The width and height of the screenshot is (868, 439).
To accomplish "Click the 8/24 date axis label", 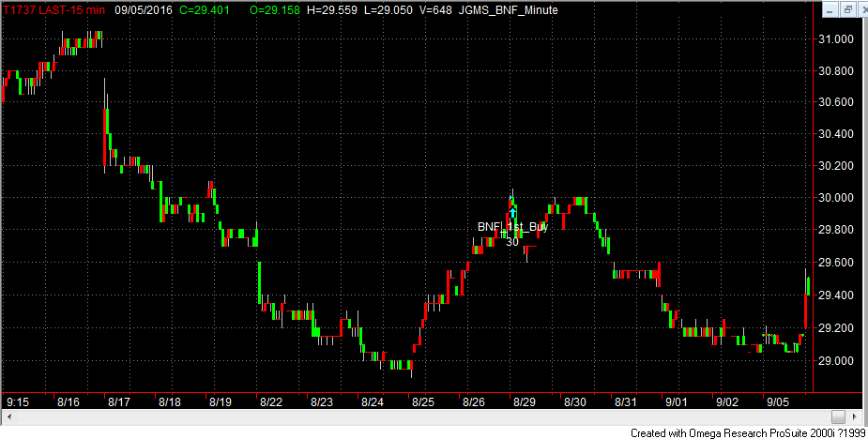I will [373, 401].
